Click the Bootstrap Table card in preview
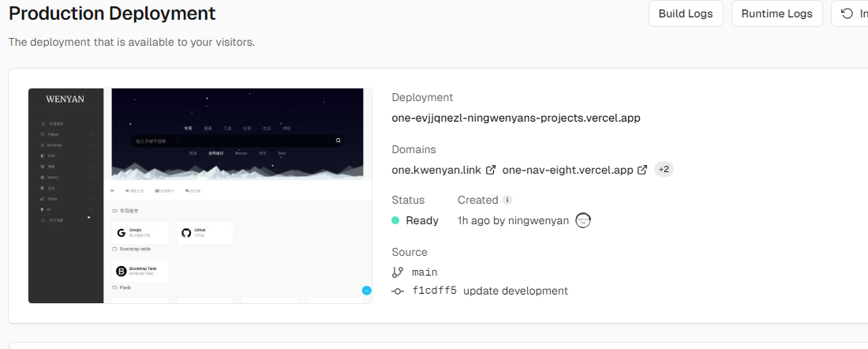Image resolution: width=868 pixels, height=349 pixels. 140,271
